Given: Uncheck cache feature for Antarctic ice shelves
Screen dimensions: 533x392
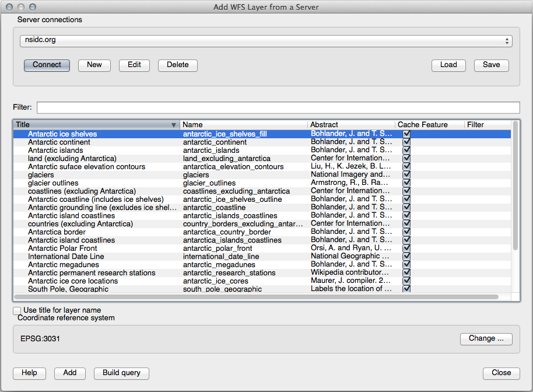Looking at the screenshot, I should pos(406,134).
